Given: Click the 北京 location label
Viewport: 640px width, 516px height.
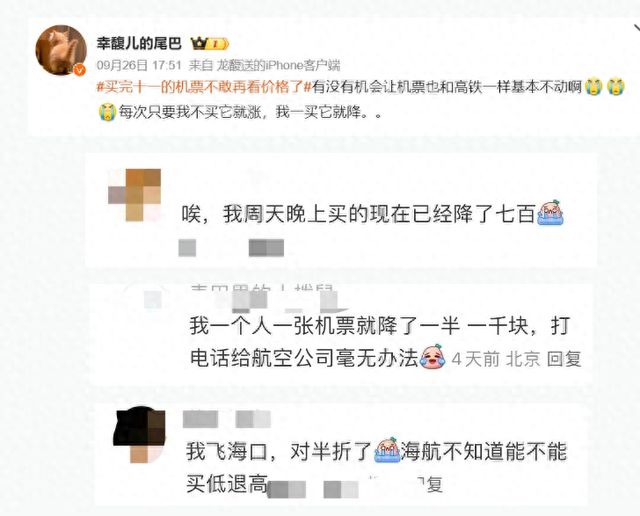Looking at the screenshot, I should pyautogui.click(x=523, y=359).
